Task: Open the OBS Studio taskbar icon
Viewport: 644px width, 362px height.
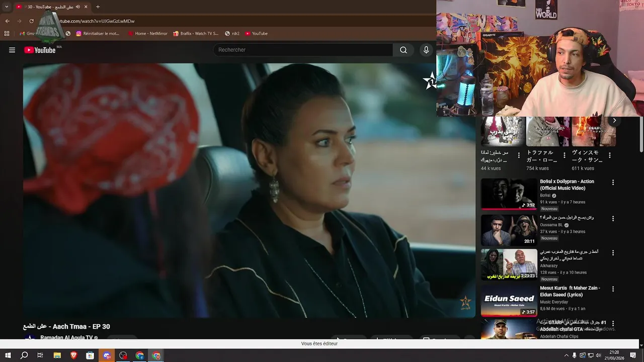Action: [123, 355]
